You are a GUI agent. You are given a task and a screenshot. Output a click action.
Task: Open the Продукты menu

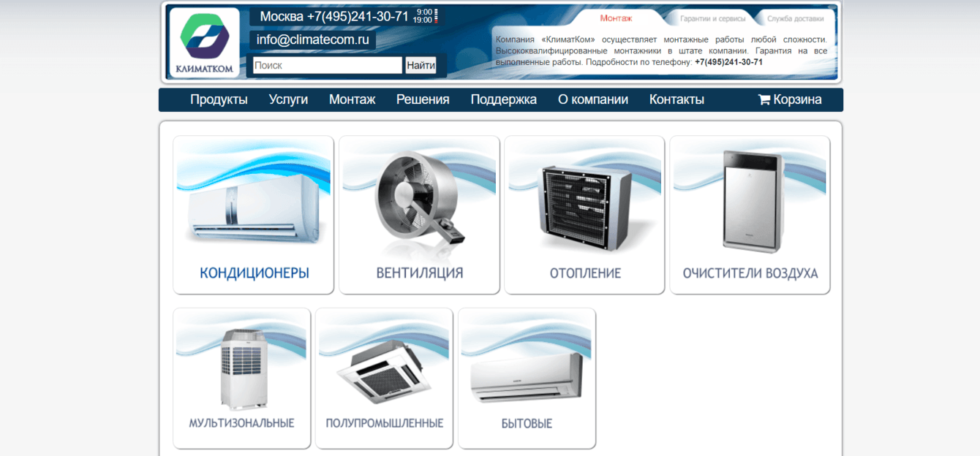point(219,99)
